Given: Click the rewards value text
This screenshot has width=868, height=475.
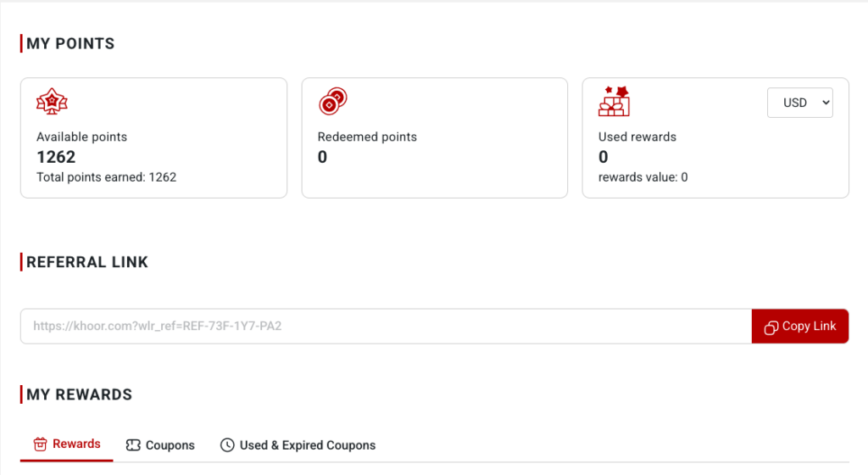Looking at the screenshot, I should point(643,177).
